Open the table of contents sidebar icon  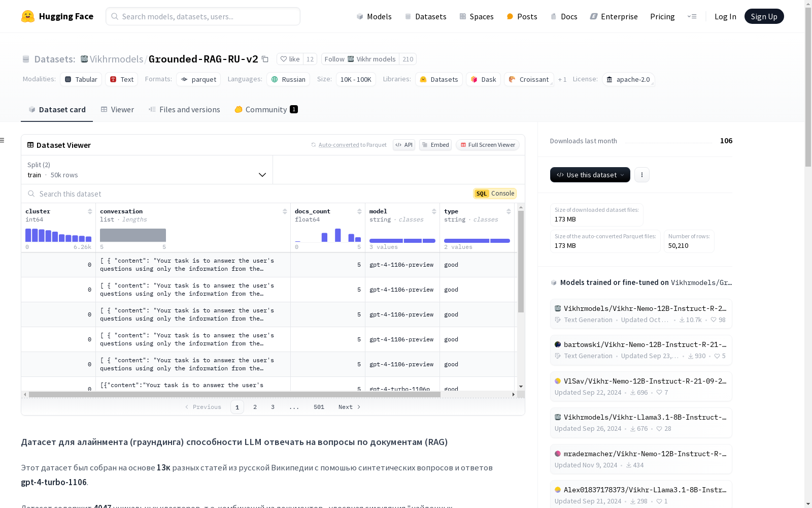(3, 140)
